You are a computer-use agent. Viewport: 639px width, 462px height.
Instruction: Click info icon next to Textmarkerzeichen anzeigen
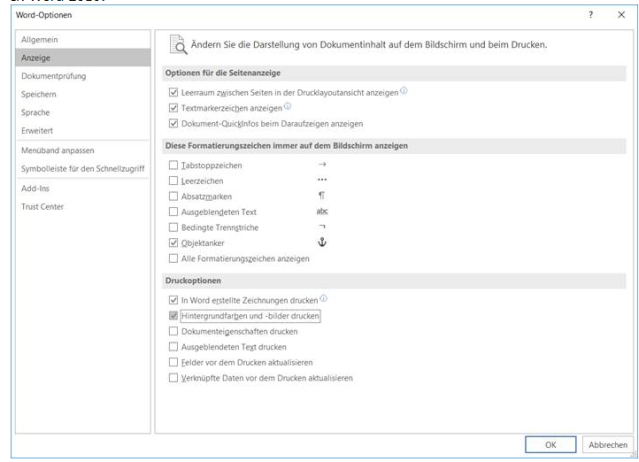(288, 108)
